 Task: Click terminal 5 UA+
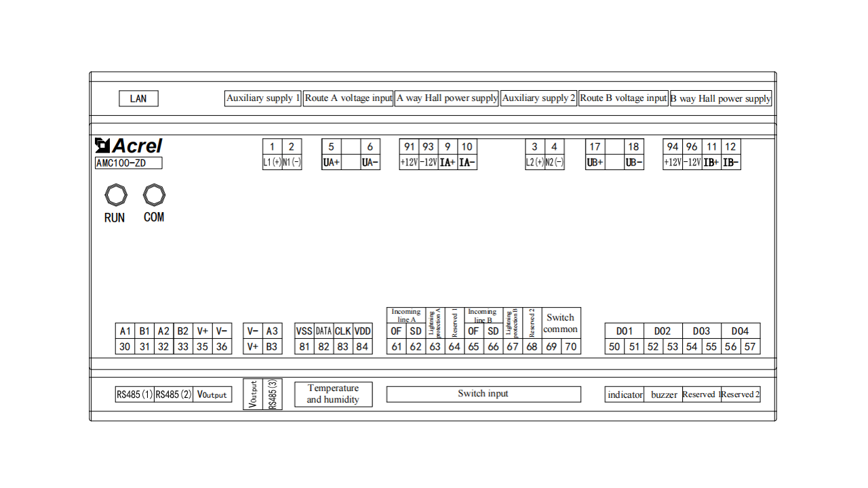[x=331, y=155]
